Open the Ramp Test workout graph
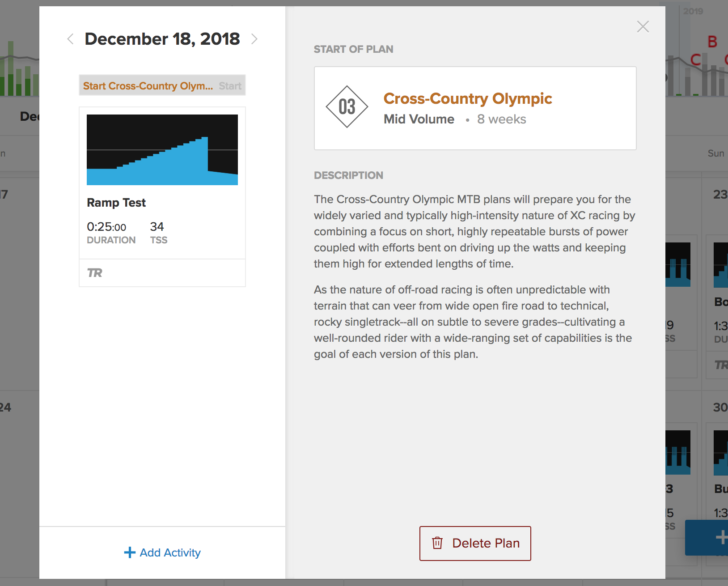Viewport: 728px width, 586px height. 162,150
